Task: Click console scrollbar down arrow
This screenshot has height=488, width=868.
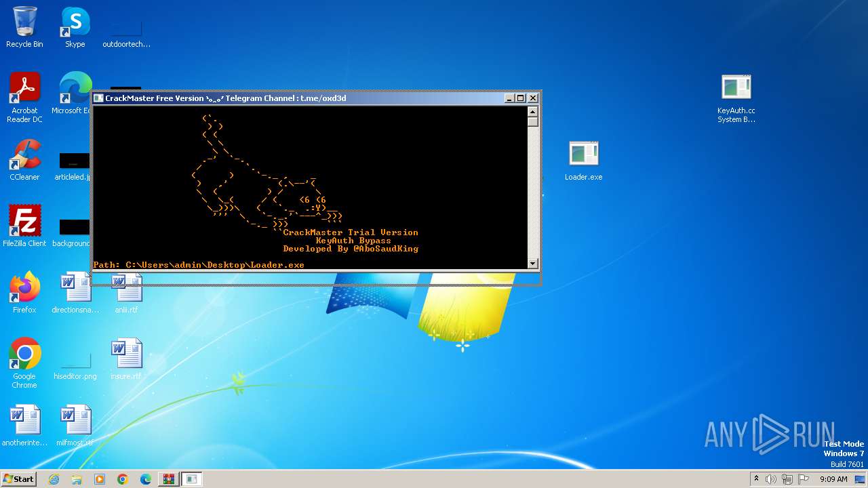Action: [533, 264]
